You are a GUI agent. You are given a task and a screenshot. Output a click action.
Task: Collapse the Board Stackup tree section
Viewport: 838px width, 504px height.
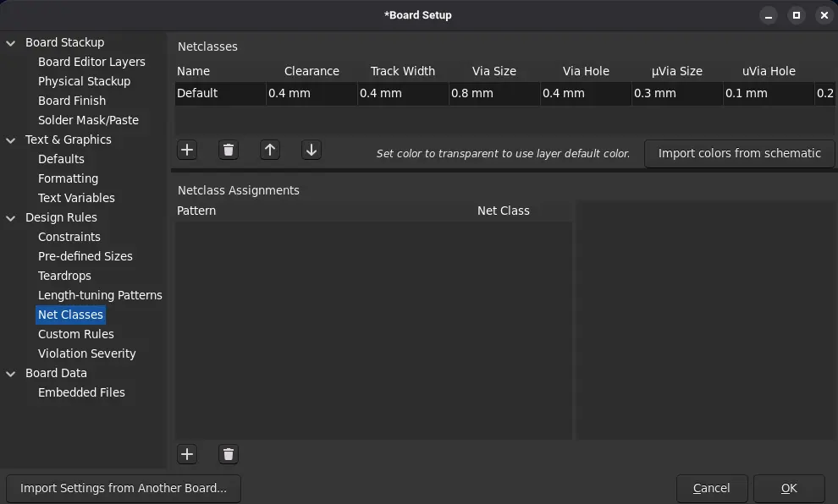click(11, 43)
